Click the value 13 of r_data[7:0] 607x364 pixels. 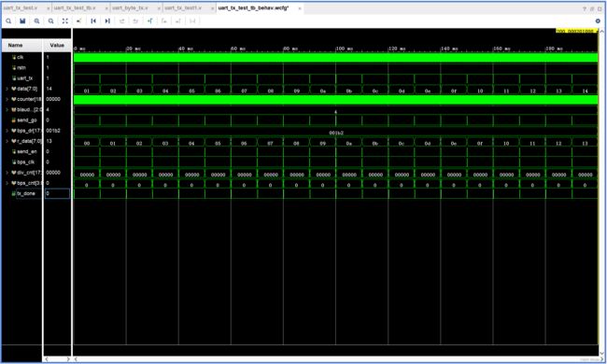pos(49,141)
